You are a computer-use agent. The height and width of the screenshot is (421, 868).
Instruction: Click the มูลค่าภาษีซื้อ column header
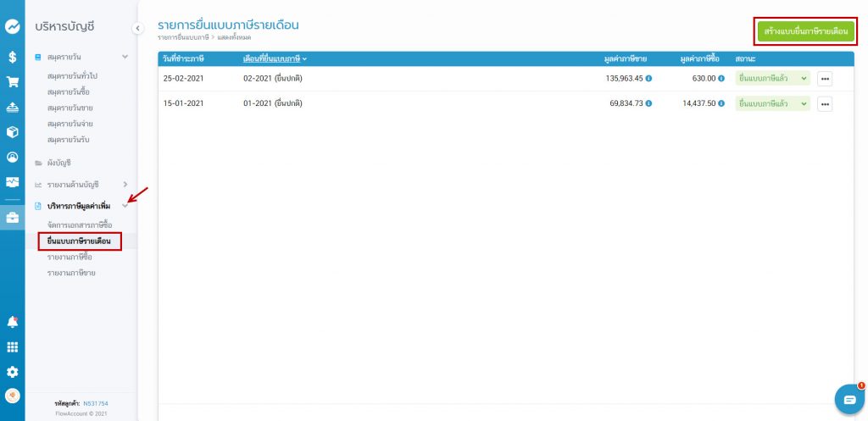point(700,58)
